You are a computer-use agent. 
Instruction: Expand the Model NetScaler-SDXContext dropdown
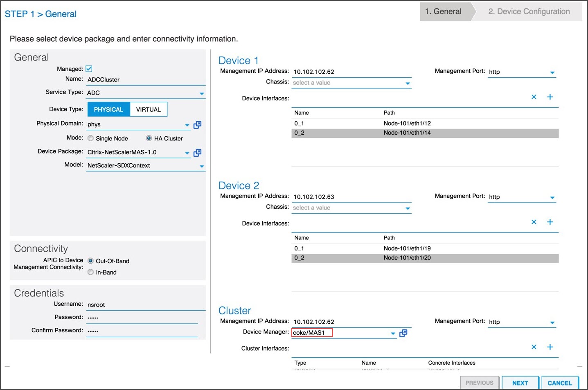pos(146,166)
